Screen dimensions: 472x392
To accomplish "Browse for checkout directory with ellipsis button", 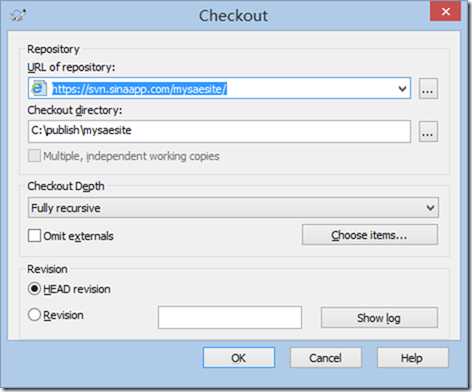I will point(428,132).
